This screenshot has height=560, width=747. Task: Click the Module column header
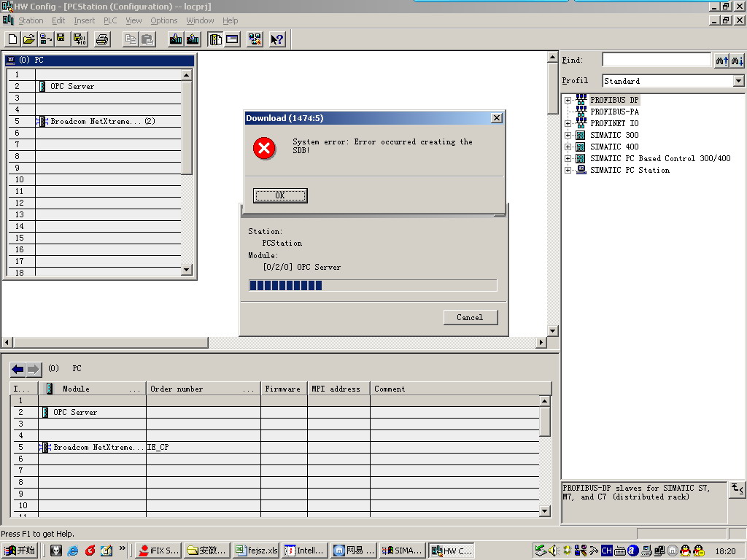pos(92,389)
